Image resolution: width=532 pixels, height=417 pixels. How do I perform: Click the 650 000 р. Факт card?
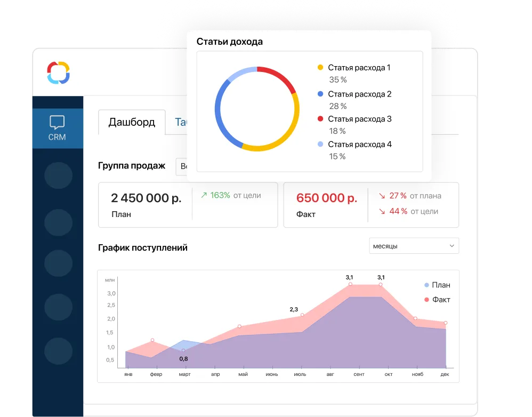326,205
